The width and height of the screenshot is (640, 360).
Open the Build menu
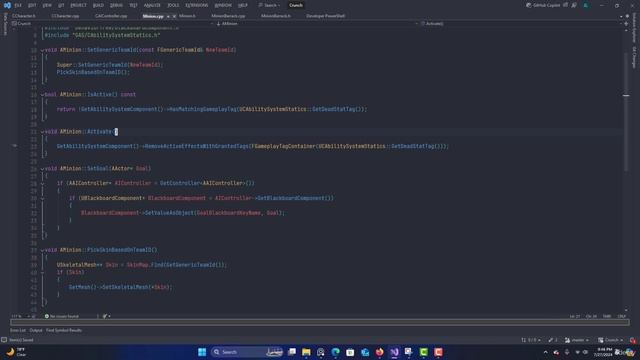(x=98, y=5)
